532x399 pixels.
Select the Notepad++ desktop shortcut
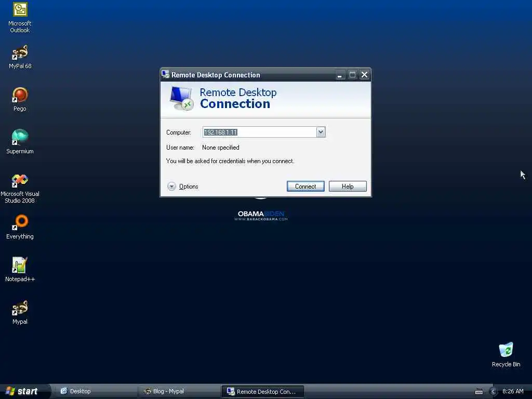click(x=20, y=270)
